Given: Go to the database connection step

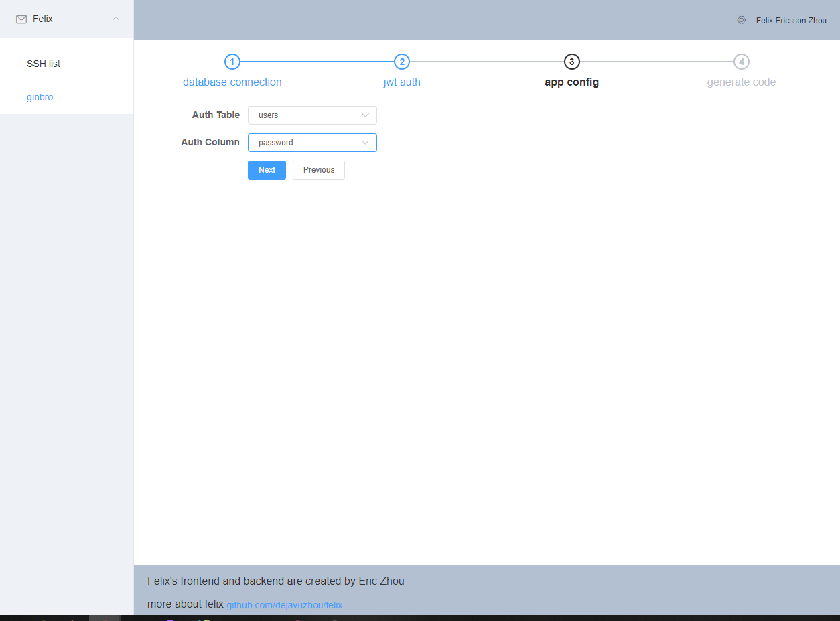Looking at the screenshot, I should (232, 82).
